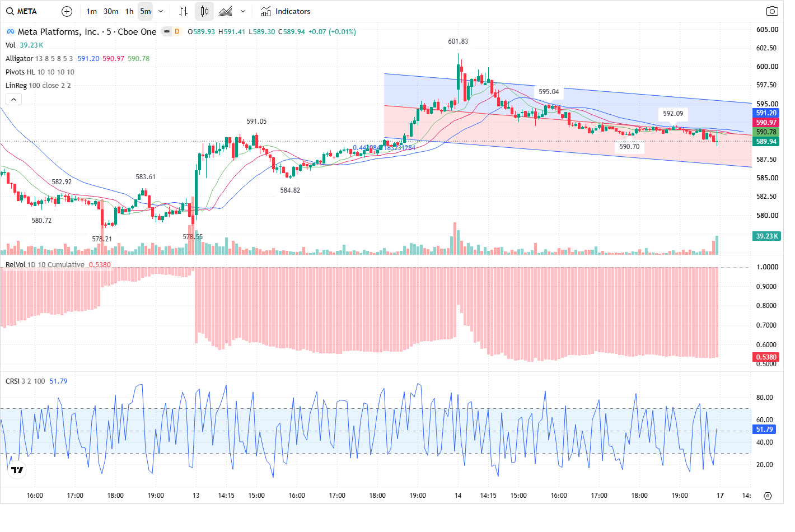Click the 601.83 pivot high label
Viewport: 795px width, 532px height.
point(458,41)
